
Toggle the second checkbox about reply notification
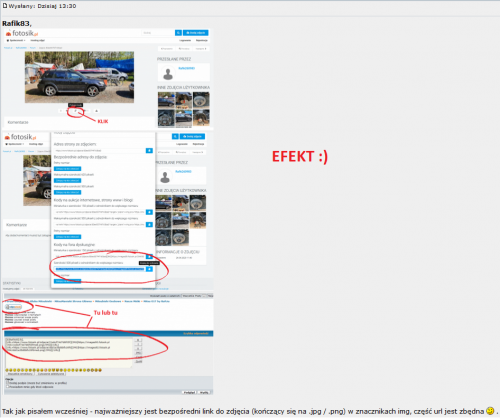pyautogui.click(x=7, y=387)
